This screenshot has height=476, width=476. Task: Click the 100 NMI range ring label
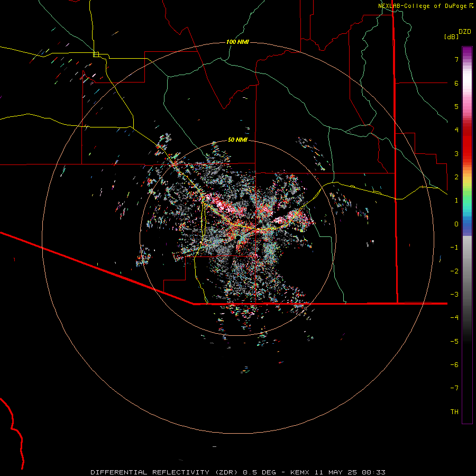(237, 42)
